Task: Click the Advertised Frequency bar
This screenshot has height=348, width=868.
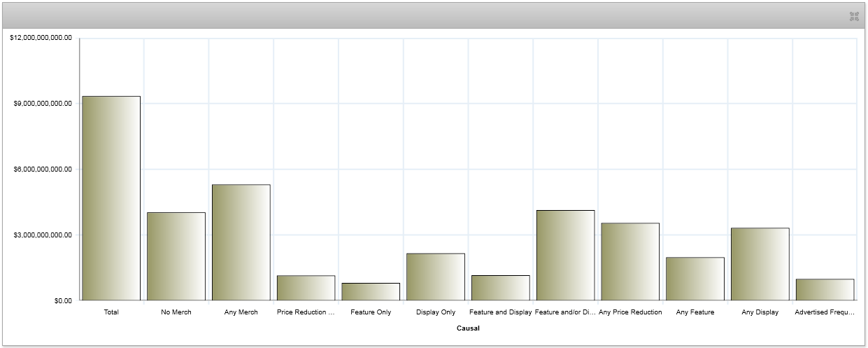Action: [x=825, y=290]
